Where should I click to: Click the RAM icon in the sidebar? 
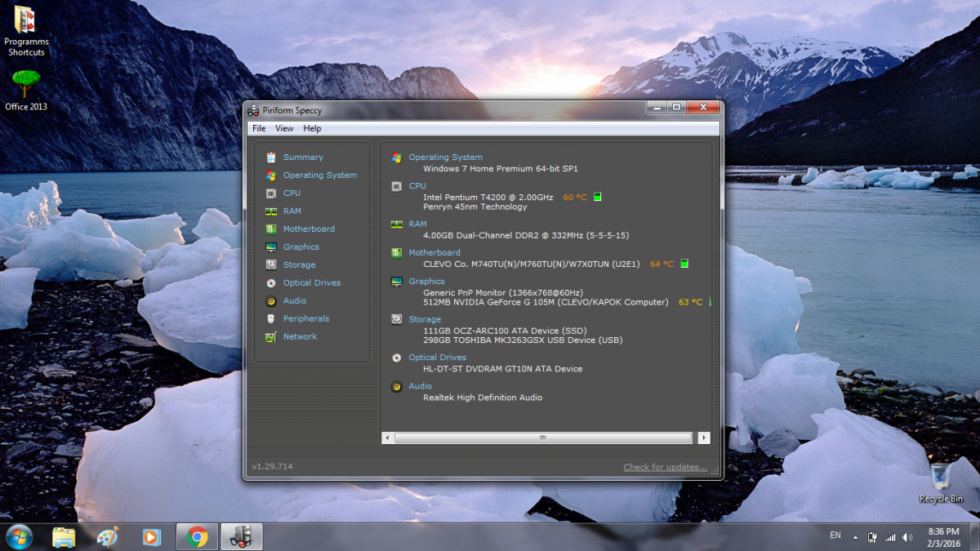(x=270, y=211)
